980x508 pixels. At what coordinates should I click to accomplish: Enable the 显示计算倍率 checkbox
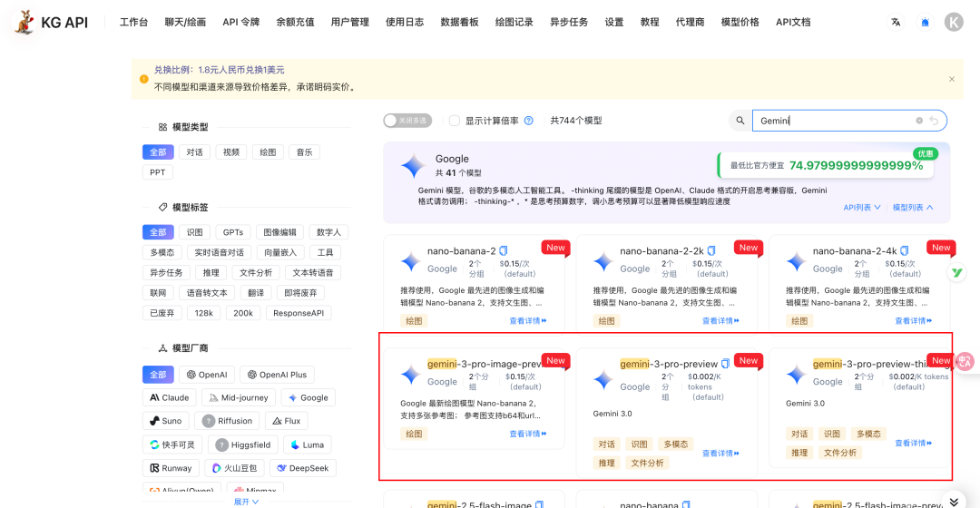[455, 121]
